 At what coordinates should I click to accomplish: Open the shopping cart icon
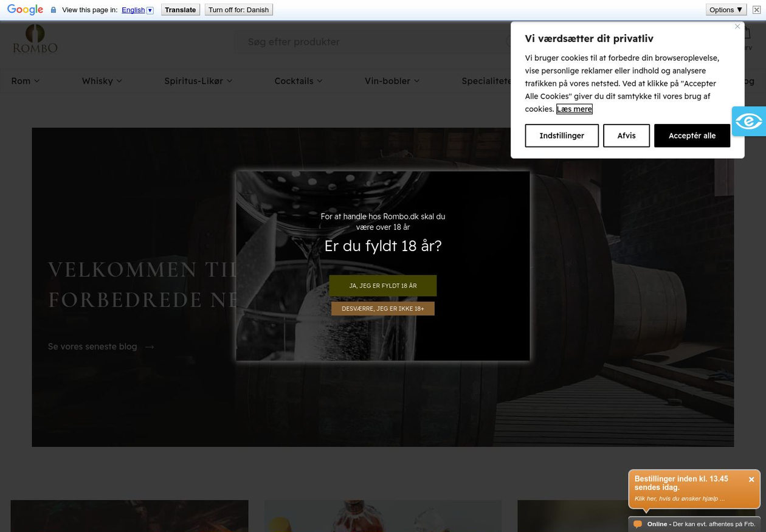coord(745,34)
